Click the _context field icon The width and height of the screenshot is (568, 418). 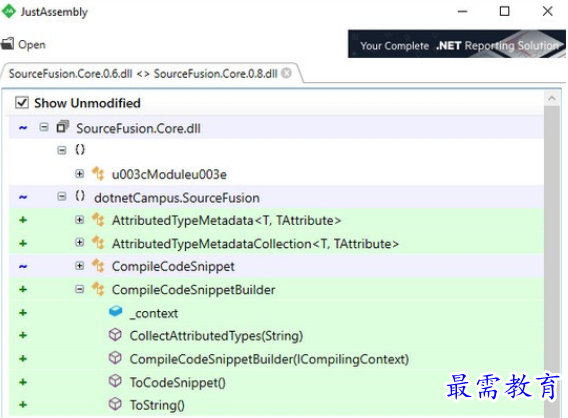(x=116, y=312)
